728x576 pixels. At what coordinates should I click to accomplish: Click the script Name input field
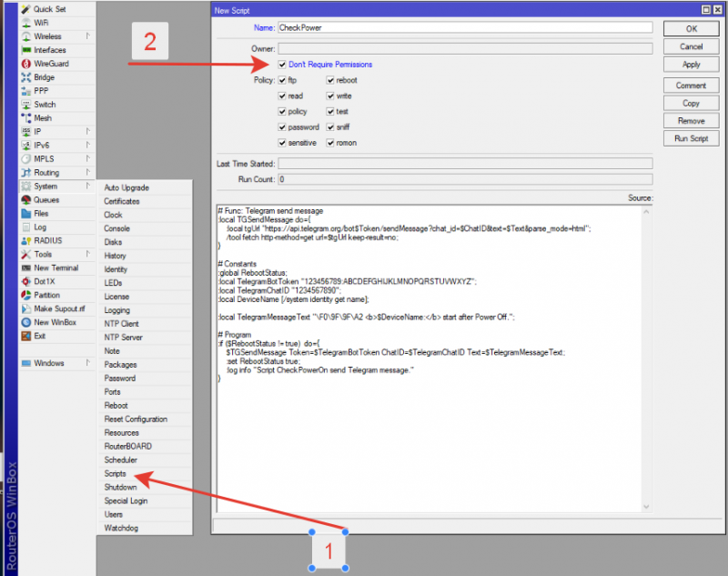coord(464,28)
